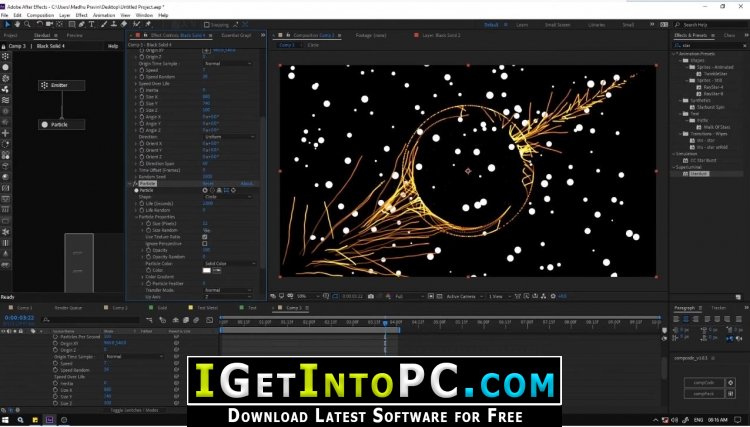Select the Hand tool
750x427 pixels.
pos(17,24)
